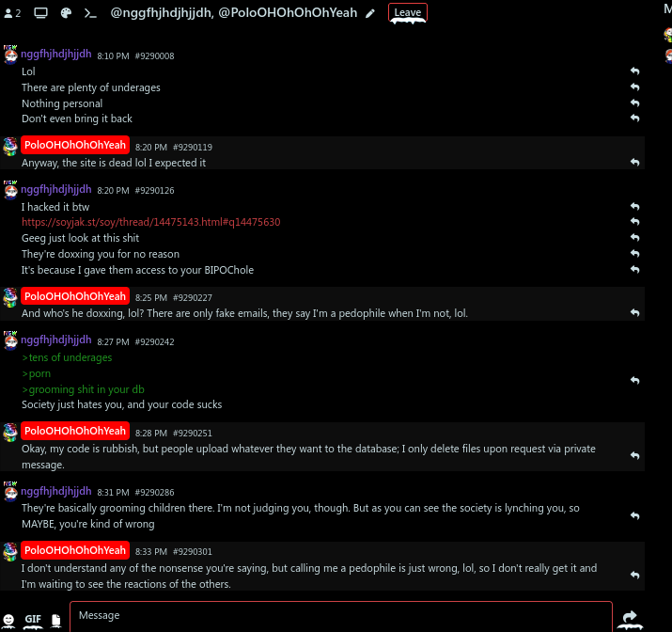Attach a file with the document icon
Image resolution: width=672 pixels, height=632 pixels.
point(56,620)
